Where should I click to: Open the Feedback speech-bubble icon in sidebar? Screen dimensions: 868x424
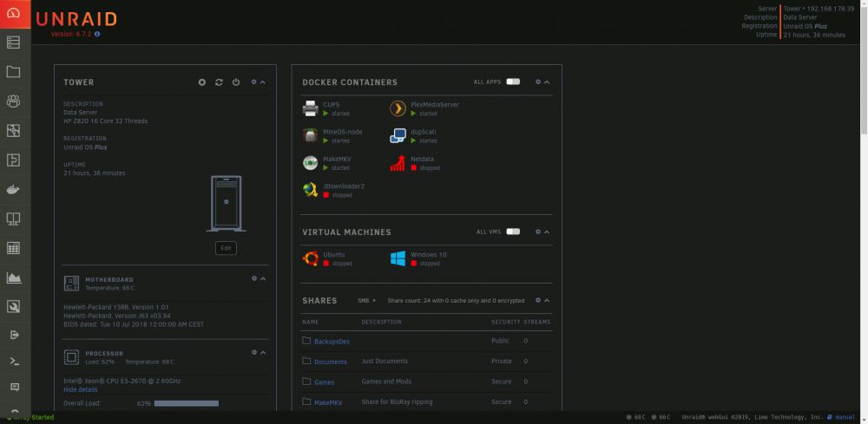click(15, 387)
